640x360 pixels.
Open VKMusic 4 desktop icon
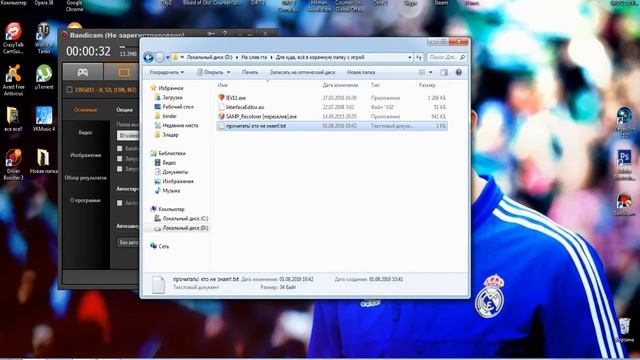coord(44,119)
